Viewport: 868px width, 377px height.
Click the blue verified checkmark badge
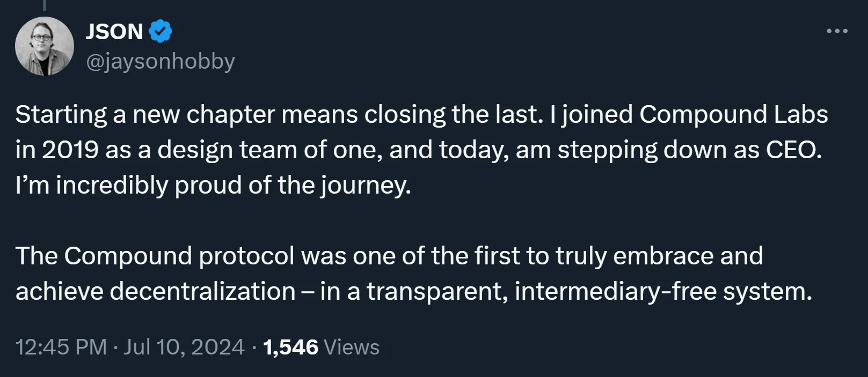point(160,31)
